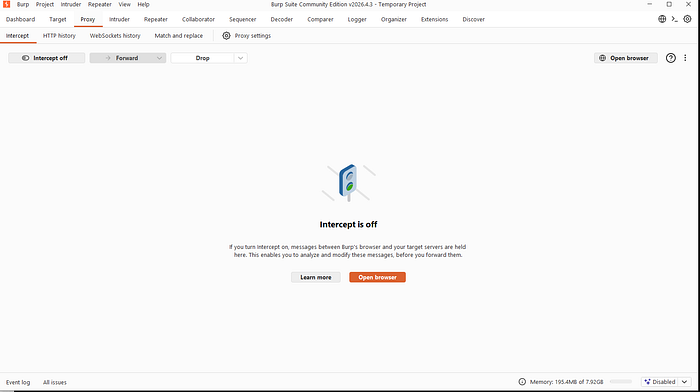Switch to the Sequencer tab
700x392 pixels.
point(242,19)
